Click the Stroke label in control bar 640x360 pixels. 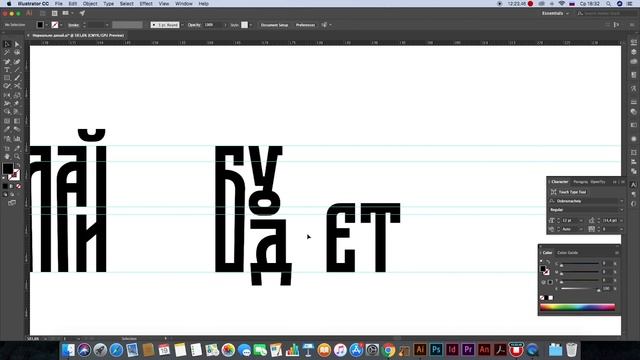[x=73, y=25]
